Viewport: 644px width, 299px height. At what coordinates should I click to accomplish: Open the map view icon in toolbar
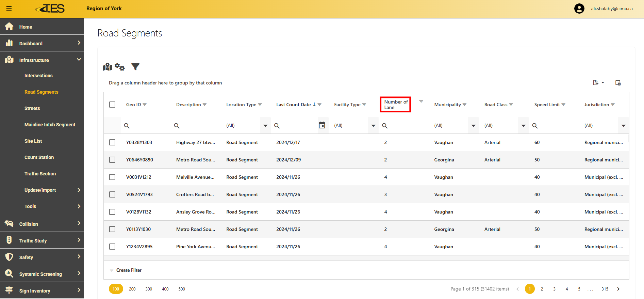(108, 67)
